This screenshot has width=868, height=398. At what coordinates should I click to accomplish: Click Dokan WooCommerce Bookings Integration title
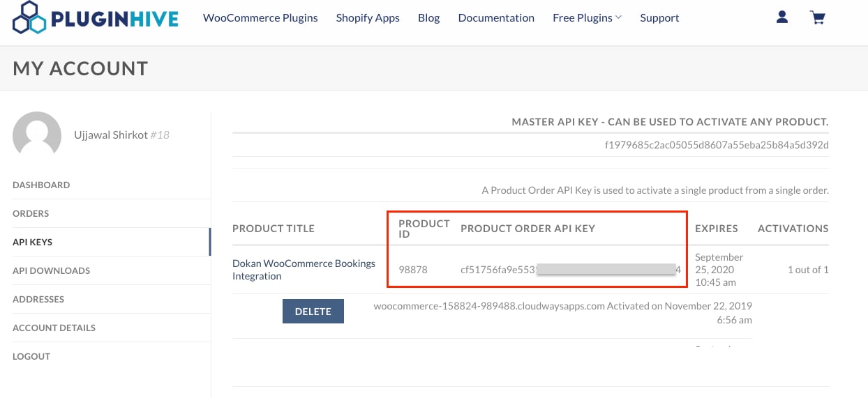pyautogui.click(x=304, y=270)
